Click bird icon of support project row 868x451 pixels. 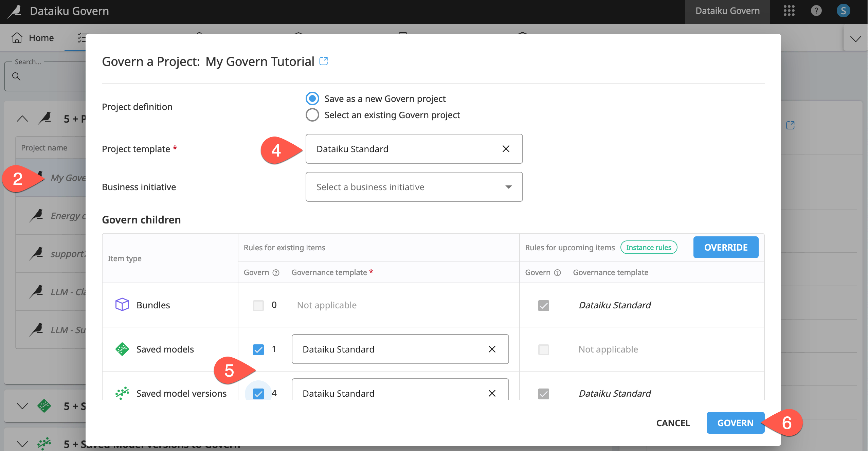coord(36,254)
